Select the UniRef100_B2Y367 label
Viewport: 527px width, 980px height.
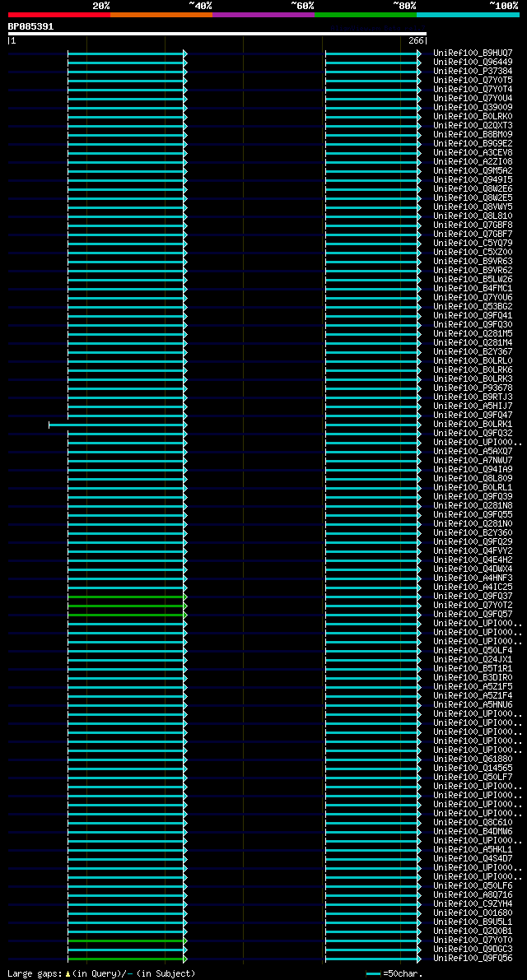coord(473,352)
